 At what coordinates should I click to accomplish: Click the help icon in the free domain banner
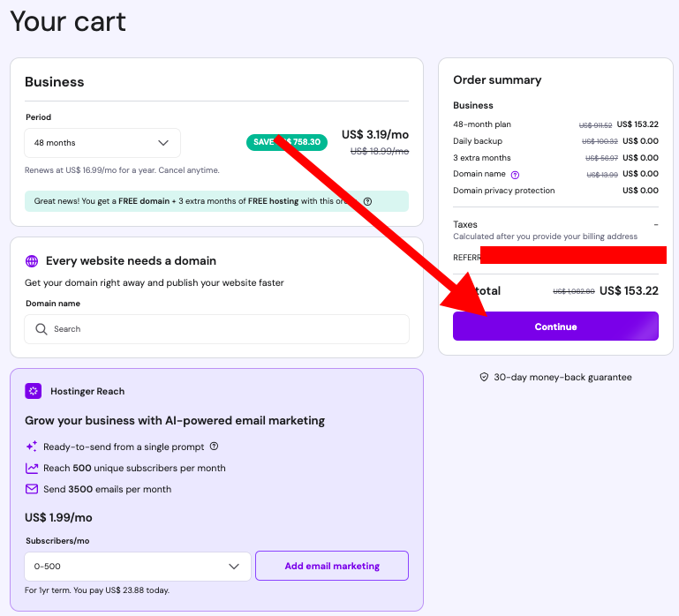click(367, 201)
